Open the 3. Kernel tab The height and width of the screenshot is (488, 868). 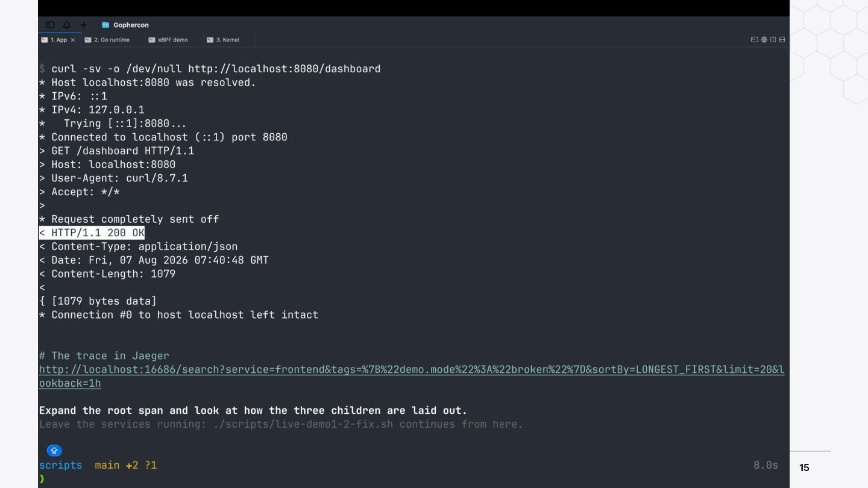coord(223,40)
